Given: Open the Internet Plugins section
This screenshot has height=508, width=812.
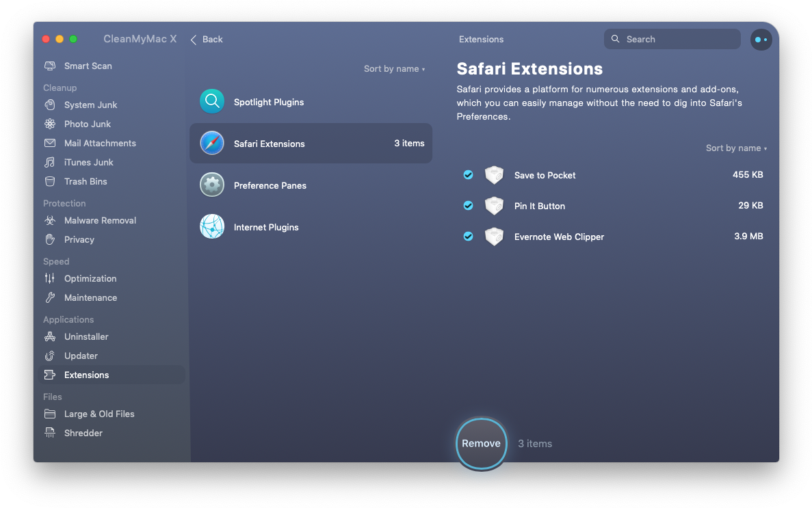Looking at the screenshot, I should pos(266,227).
